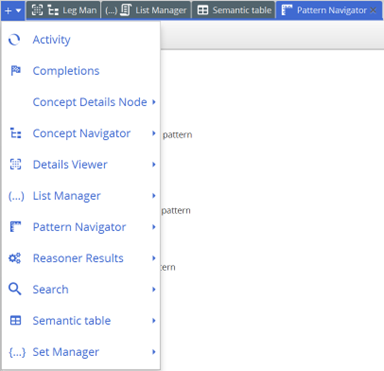Open List Manager menu entry
Screen dimensions: 384x371
[x=81, y=196]
